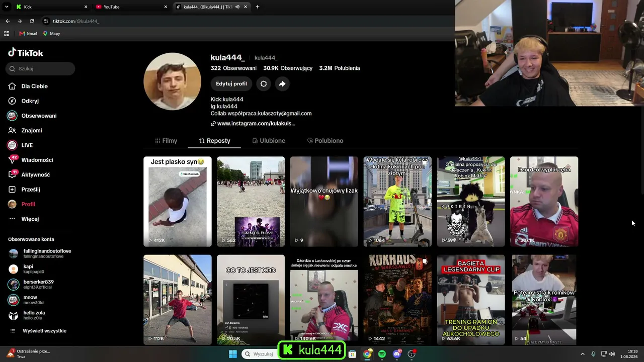Open the 'CO TO JEST XDD' video

(x=251, y=300)
